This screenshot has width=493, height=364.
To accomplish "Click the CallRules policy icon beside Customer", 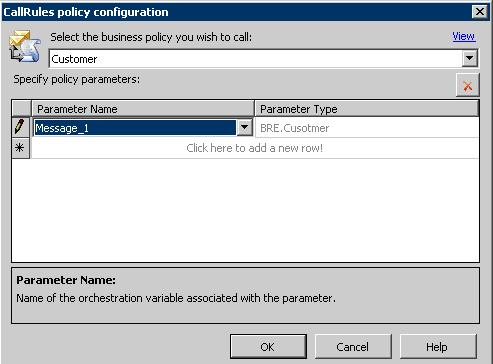I will click(25, 47).
